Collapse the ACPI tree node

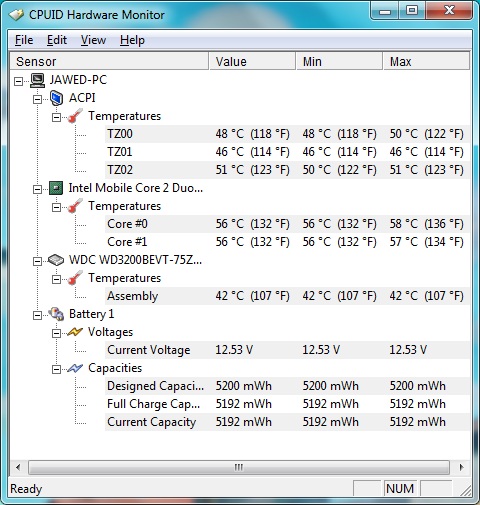point(37,99)
